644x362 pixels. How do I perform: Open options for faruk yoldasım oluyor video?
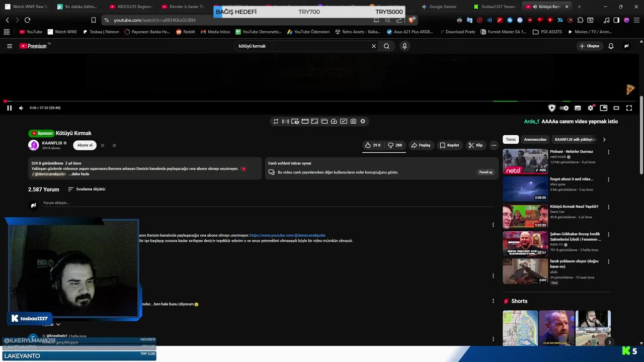pyautogui.click(x=609, y=262)
